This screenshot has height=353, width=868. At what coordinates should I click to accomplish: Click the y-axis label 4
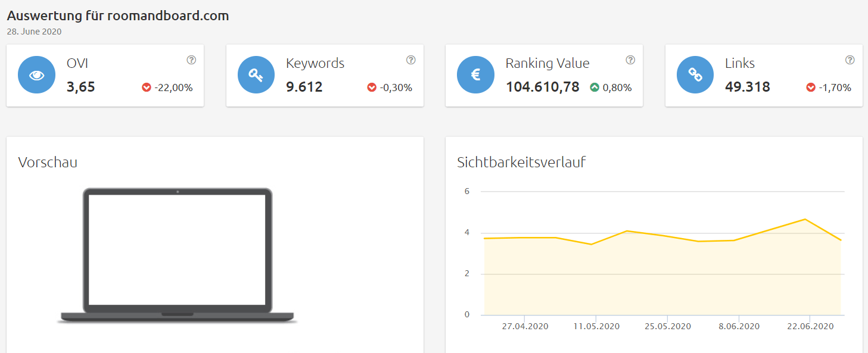click(467, 232)
